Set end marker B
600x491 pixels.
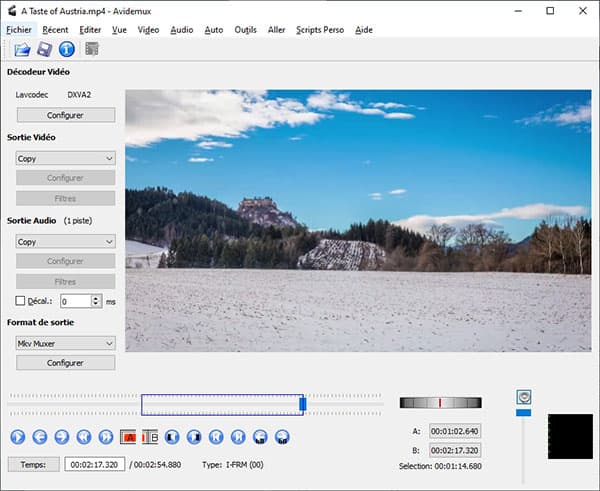point(151,437)
